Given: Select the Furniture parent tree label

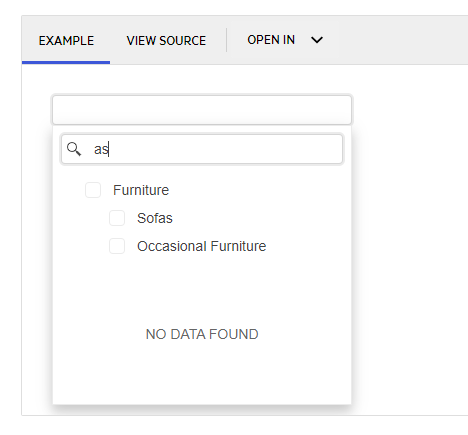Looking at the screenshot, I should tap(141, 190).
